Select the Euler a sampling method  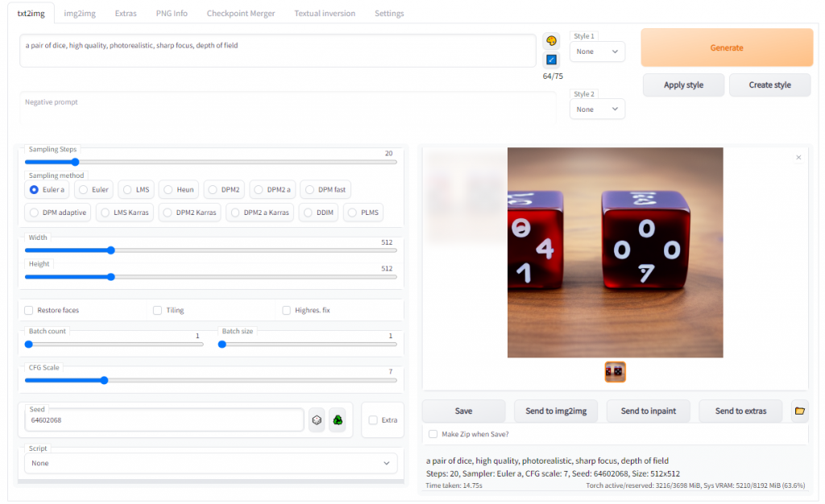pyautogui.click(x=47, y=190)
